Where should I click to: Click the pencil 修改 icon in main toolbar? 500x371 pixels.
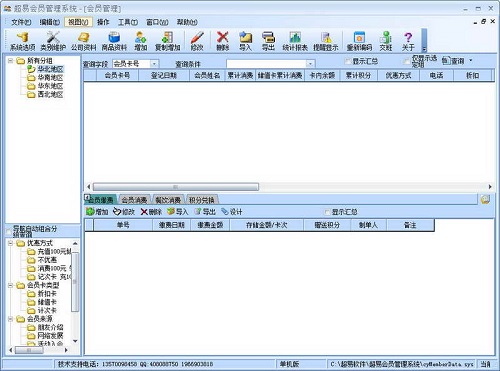click(x=197, y=41)
